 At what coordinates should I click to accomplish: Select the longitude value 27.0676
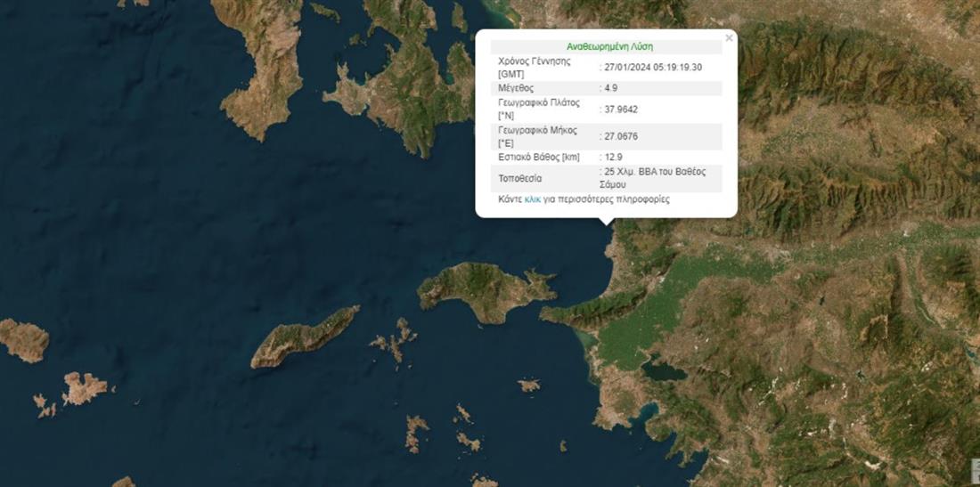tap(621, 136)
